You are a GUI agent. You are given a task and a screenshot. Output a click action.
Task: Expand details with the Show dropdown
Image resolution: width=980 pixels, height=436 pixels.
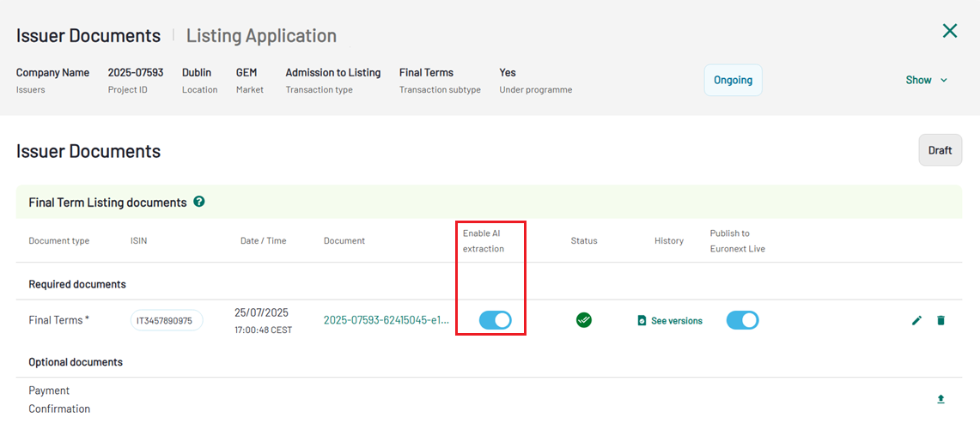coord(918,80)
